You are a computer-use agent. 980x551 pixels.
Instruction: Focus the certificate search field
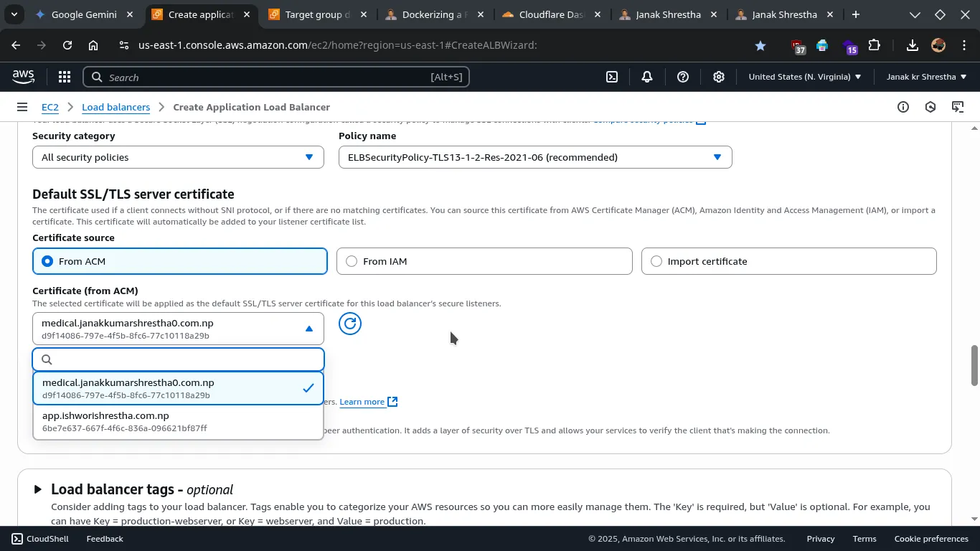tap(187, 359)
